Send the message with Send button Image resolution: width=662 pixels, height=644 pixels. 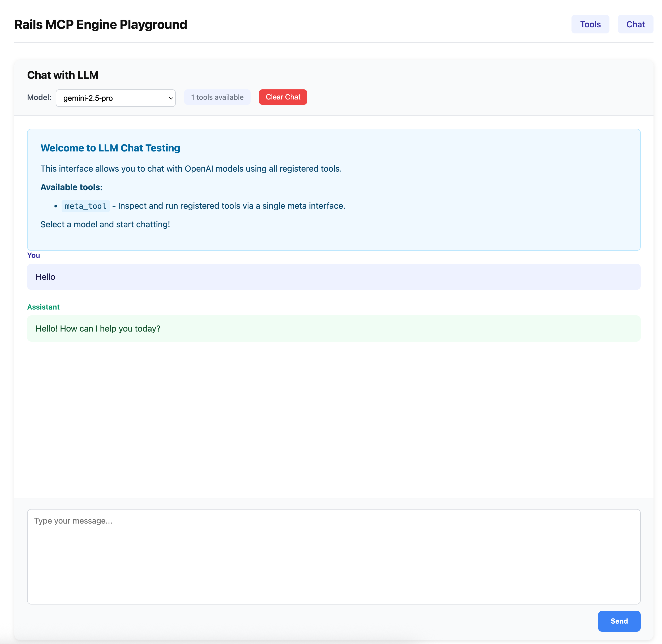[x=619, y=621]
